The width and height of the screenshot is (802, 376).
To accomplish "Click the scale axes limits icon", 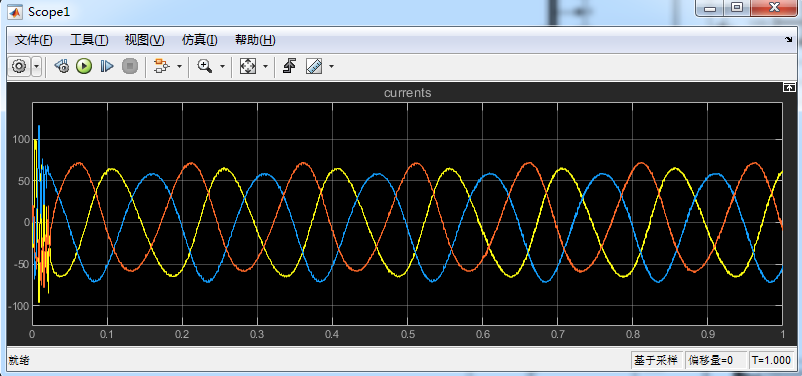I will [x=248, y=66].
